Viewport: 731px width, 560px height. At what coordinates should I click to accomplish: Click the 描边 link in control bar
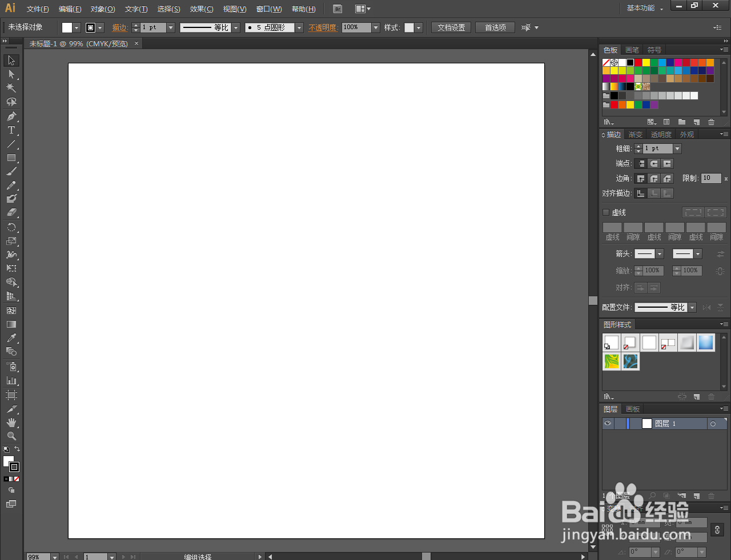point(119,27)
